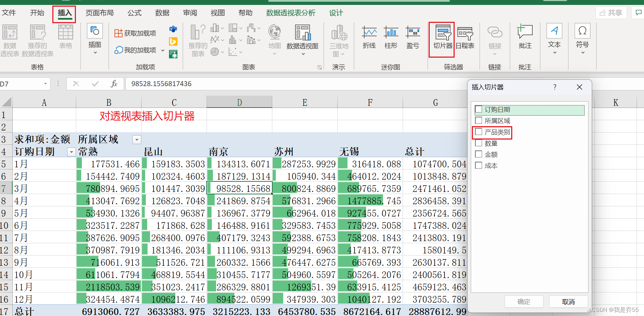The height and width of the screenshot is (316, 644).
Task: Click the help ? in slicer dialog
Action: tap(555, 87)
